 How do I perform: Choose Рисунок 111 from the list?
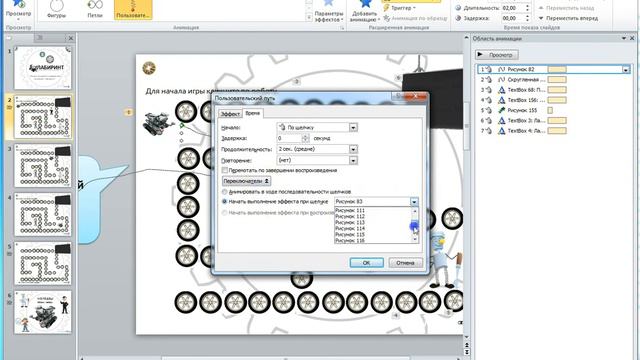click(350, 211)
